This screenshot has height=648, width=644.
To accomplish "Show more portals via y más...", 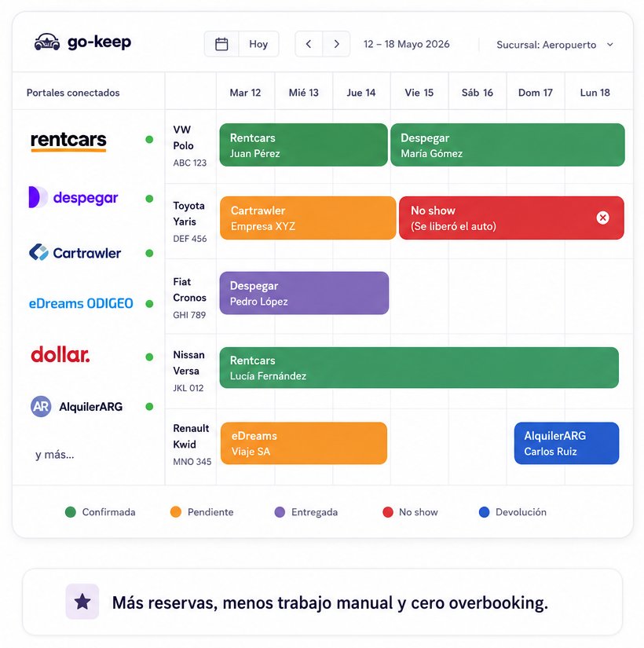I will (x=54, y=455).
